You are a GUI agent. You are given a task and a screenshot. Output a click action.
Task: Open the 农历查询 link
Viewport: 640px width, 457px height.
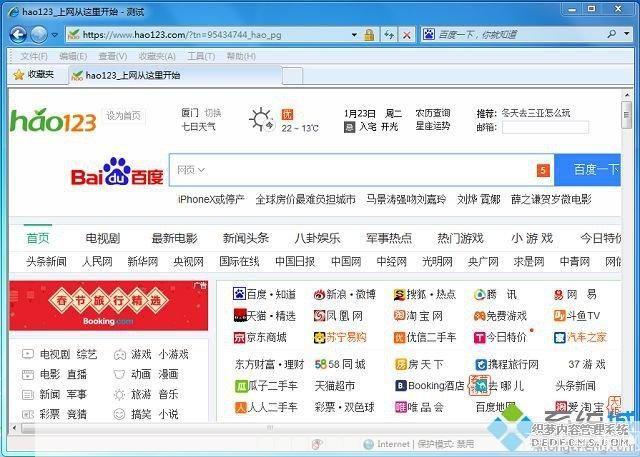(x=433, y=113)
